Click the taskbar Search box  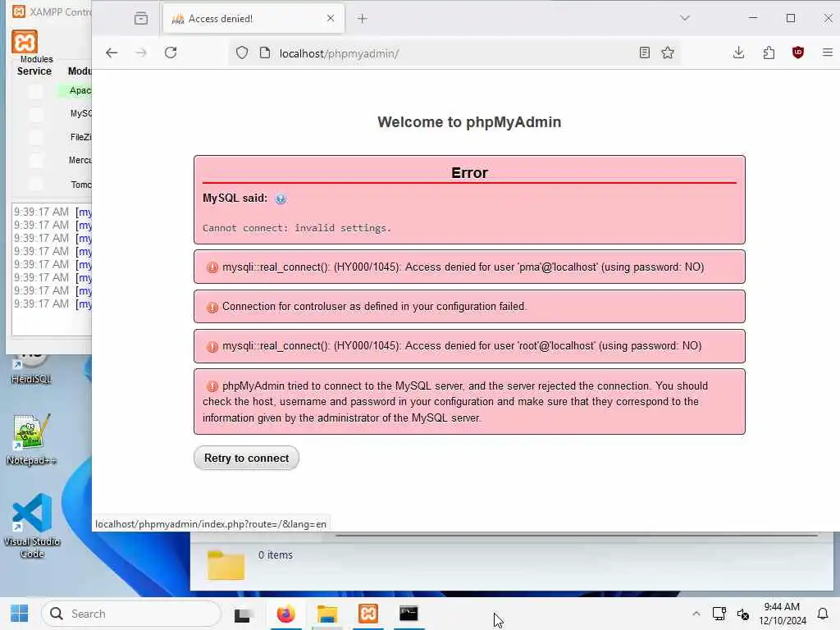pos(131,614)
